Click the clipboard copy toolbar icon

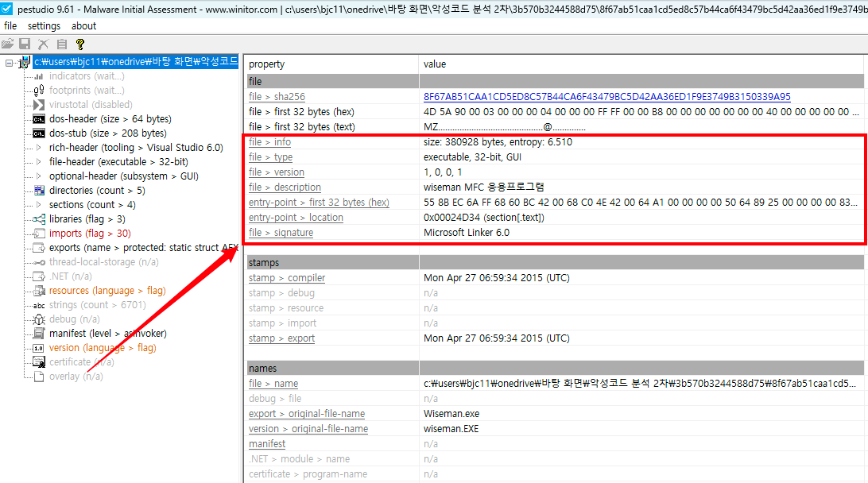[61, 44]
